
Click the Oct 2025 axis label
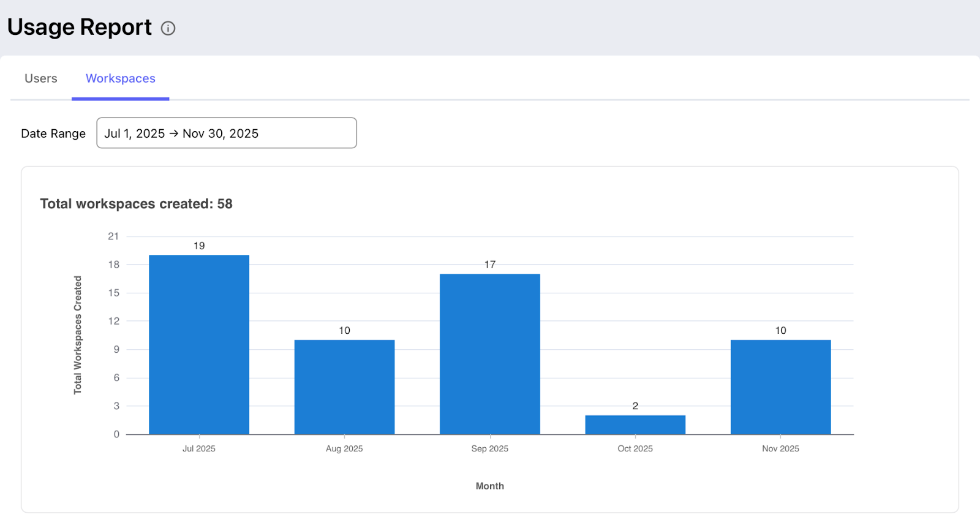tap(635, 449)
